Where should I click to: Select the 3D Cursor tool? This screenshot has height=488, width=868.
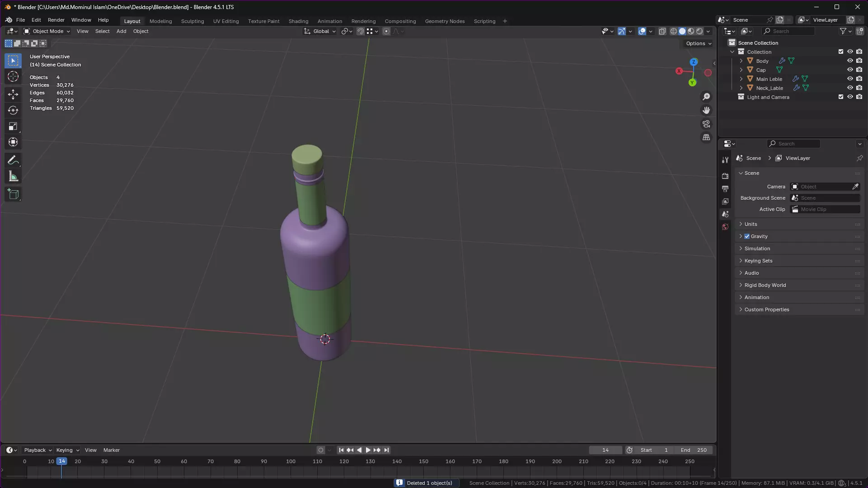pos(13,76)
